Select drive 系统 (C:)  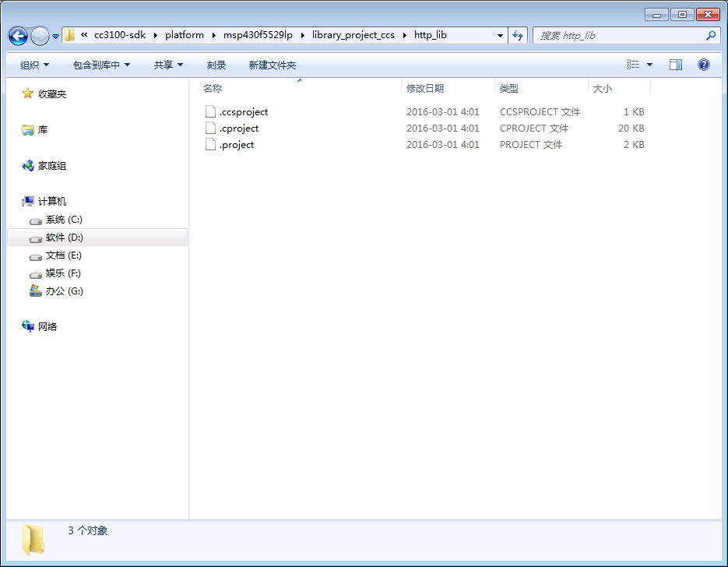click(x=64, y=220)
